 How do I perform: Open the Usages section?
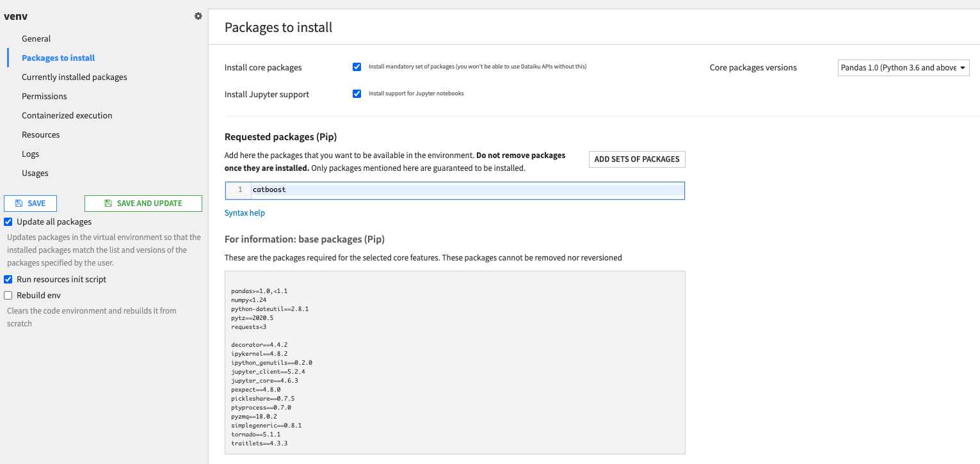35,173
